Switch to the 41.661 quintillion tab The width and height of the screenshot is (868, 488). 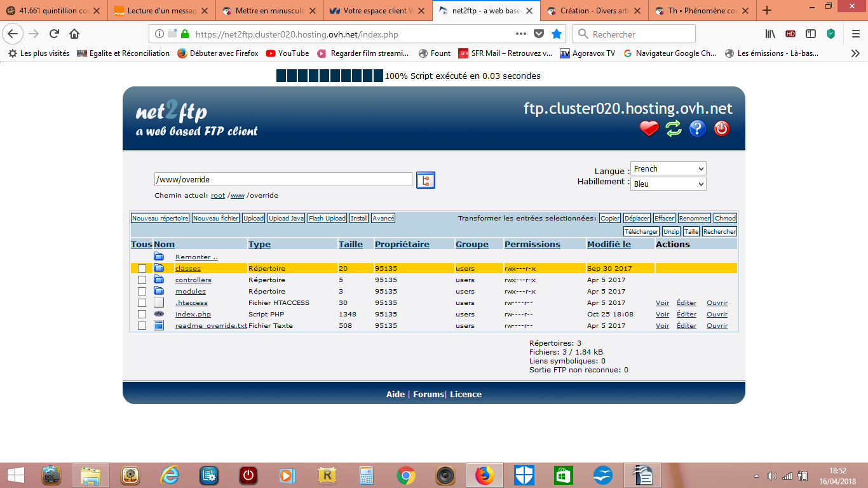pyautogui.click(x=54, y=10)
